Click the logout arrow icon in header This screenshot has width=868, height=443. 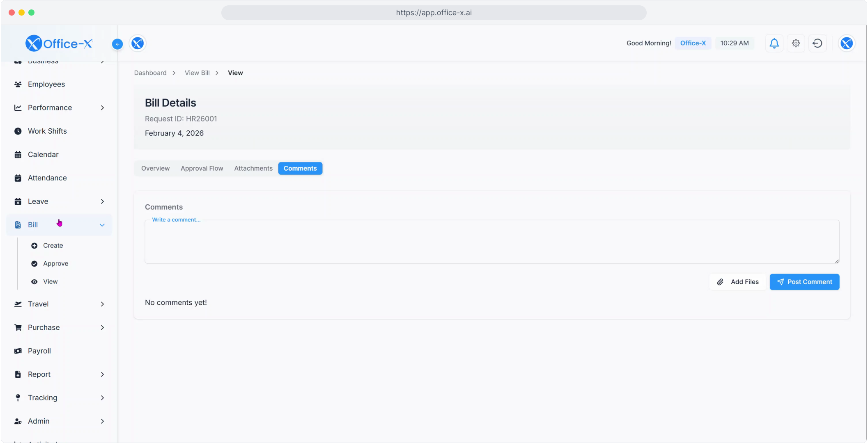817,43
